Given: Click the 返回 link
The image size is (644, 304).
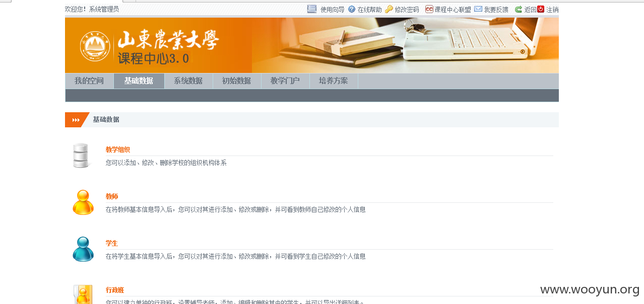Looking at the screenshot, I should point(530,10).
